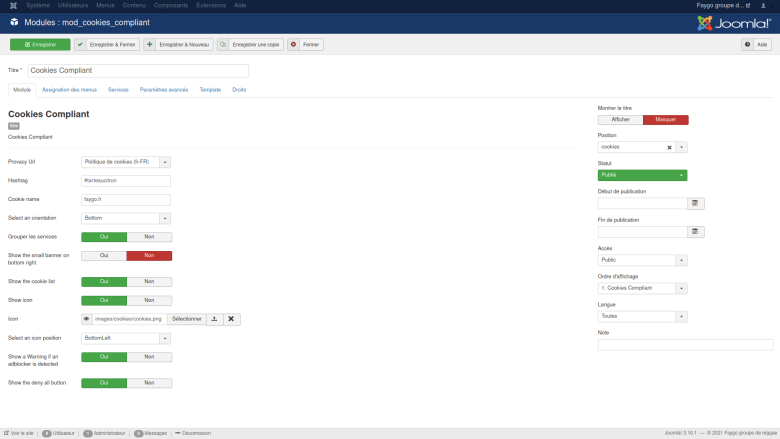Image resolution: width=780 pixels, height=439 pixels.
Task: Open the Composants menu
Action: pyautogui.click(x=171, y=5)
